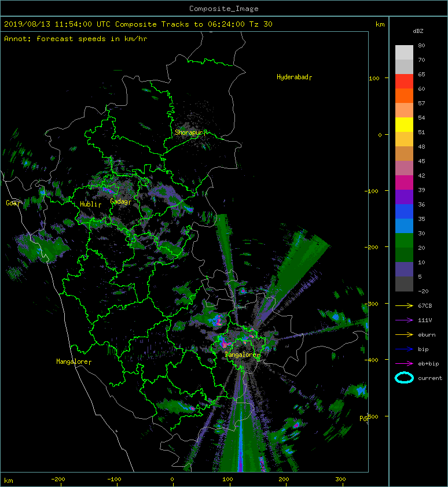Click the 300 tick on horizontal km axis
The width and height of the screenshot is (448, 487).
[x=340, y=479]
